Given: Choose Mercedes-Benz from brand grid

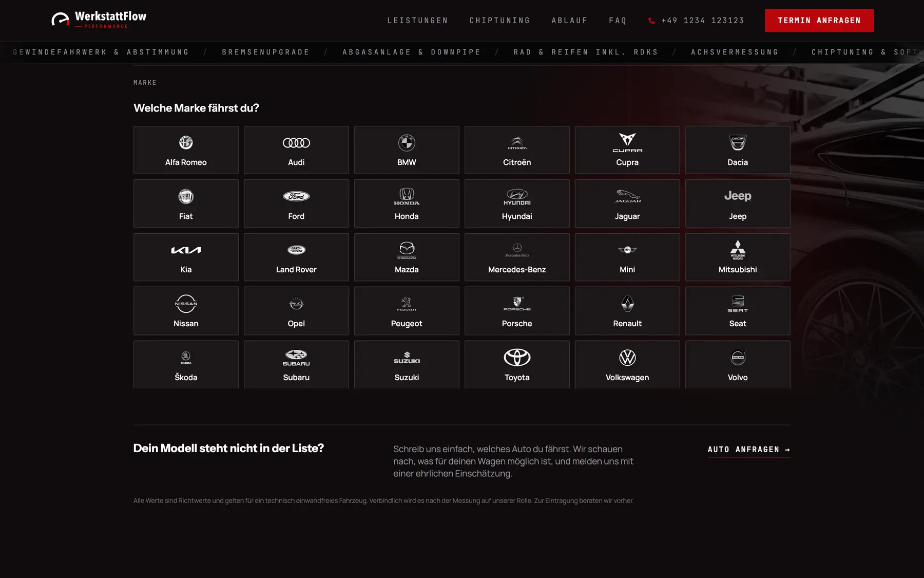Looking at the screenshot, I should [517, 257].
